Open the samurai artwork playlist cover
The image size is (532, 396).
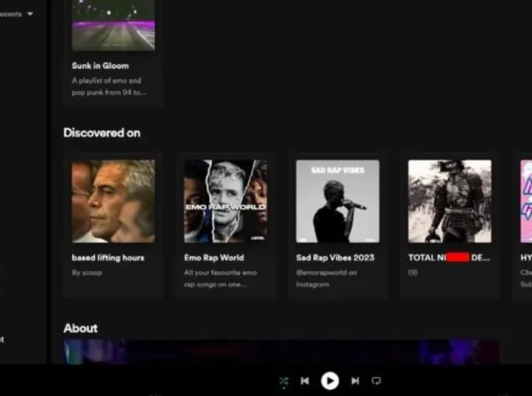click(450, 201)
